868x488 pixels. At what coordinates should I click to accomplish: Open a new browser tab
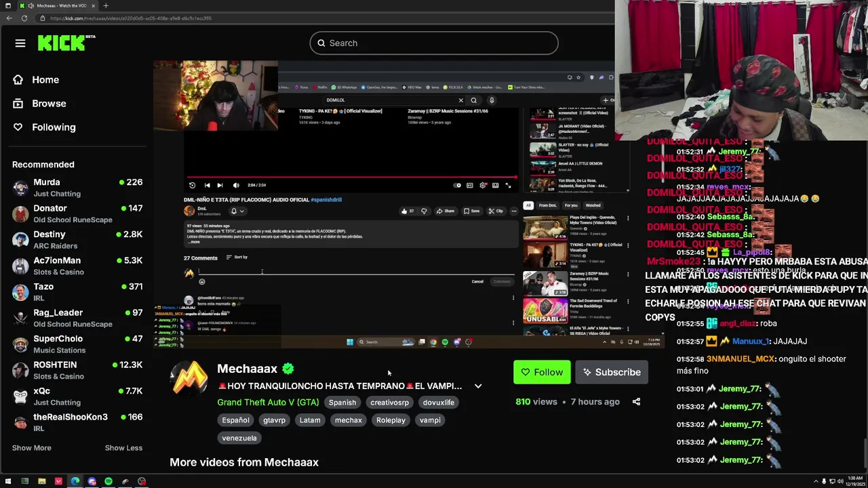[x=106, y=5]
